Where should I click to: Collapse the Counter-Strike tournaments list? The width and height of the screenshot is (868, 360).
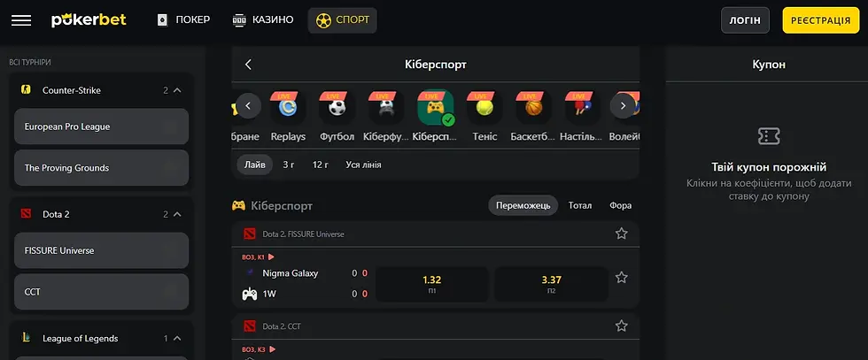[177, 90]
